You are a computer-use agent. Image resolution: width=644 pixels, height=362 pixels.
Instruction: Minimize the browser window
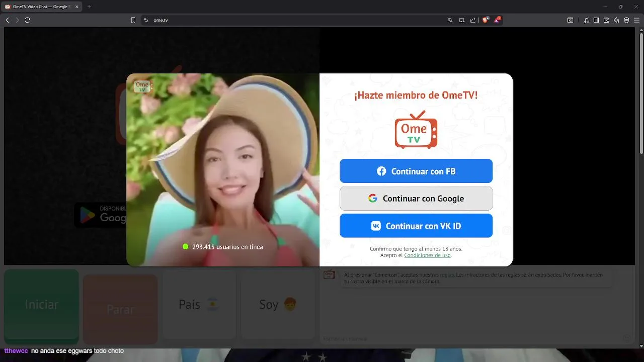coord(604,7)
